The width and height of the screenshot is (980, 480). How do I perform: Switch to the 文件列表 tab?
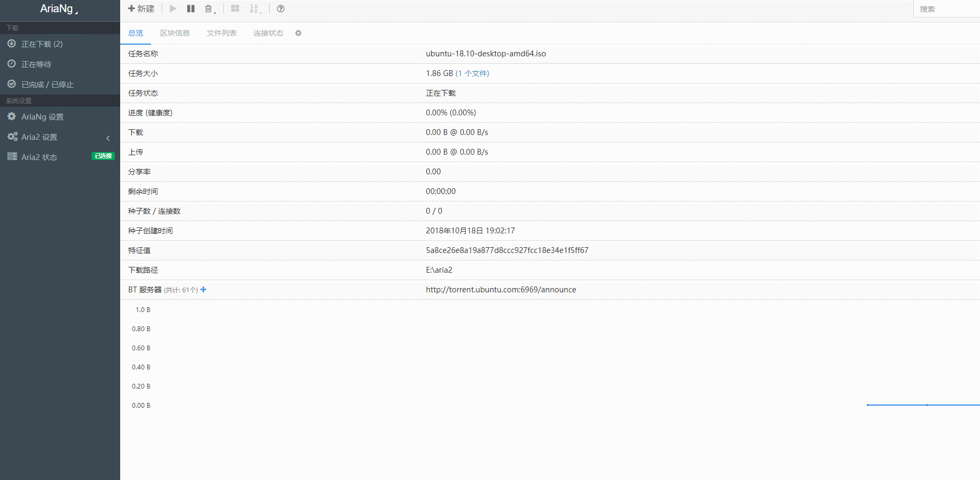click(222, 33)
